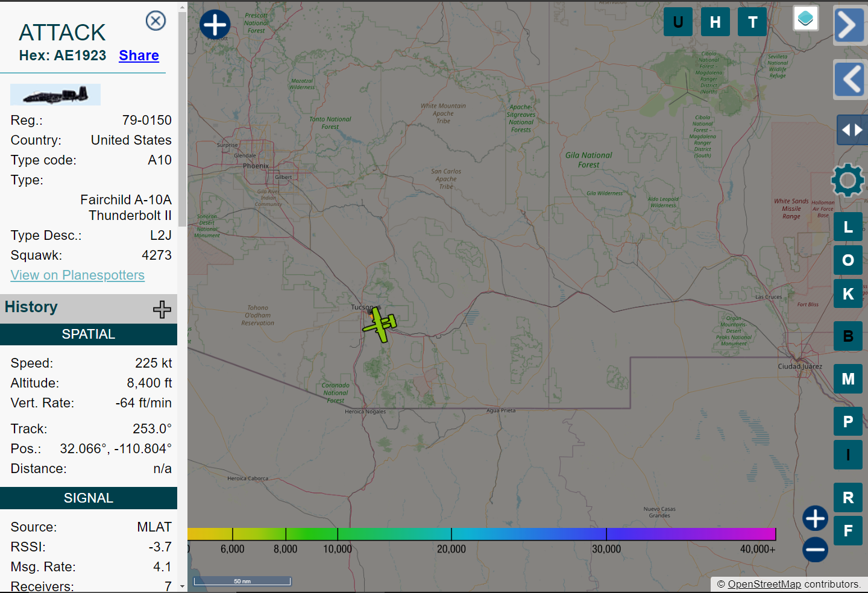Click the ATTACK callsign title

coord(63,33)
